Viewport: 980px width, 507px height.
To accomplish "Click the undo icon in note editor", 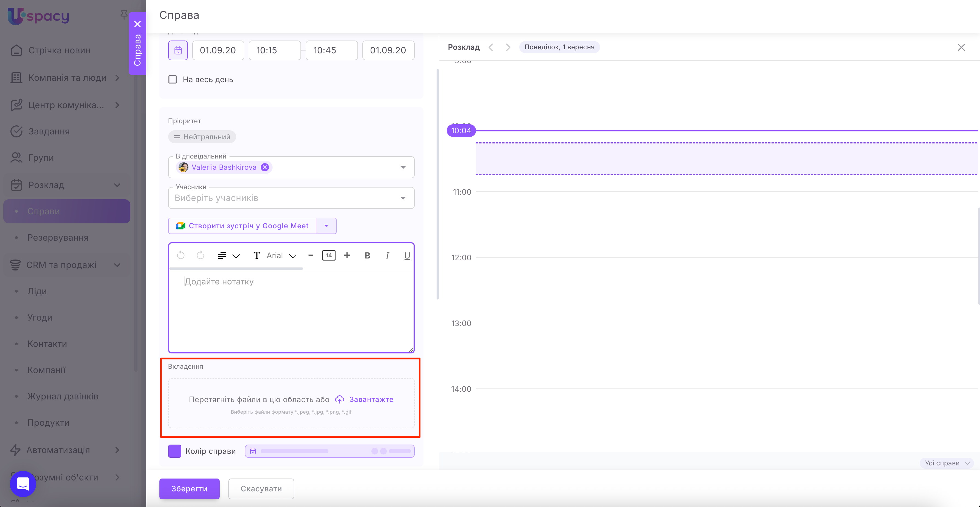I will click(181, 255).
